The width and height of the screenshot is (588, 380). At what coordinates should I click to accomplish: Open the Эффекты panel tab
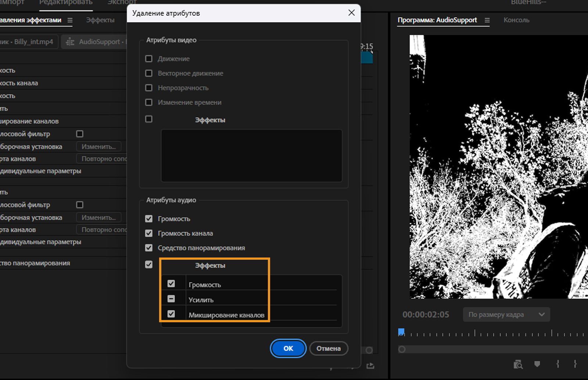point(100,20)
